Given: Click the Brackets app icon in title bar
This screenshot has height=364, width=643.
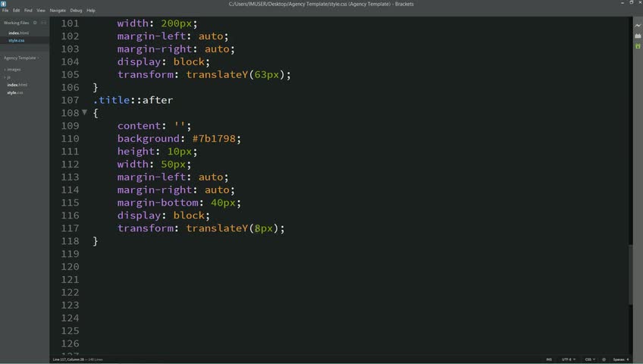Looking at the screenshot, I should click(3, 4).
